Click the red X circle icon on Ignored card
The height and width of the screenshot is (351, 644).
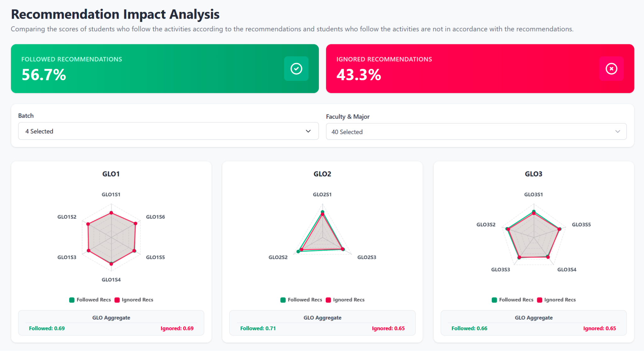pyautogui.click(x=611, y=69)
